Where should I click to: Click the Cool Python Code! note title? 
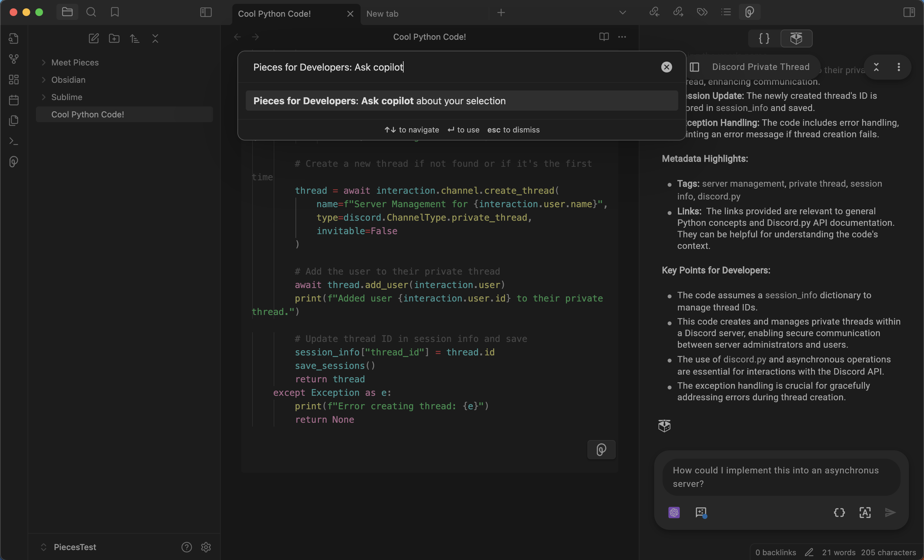pyautogui.click(x=429, y=37)
